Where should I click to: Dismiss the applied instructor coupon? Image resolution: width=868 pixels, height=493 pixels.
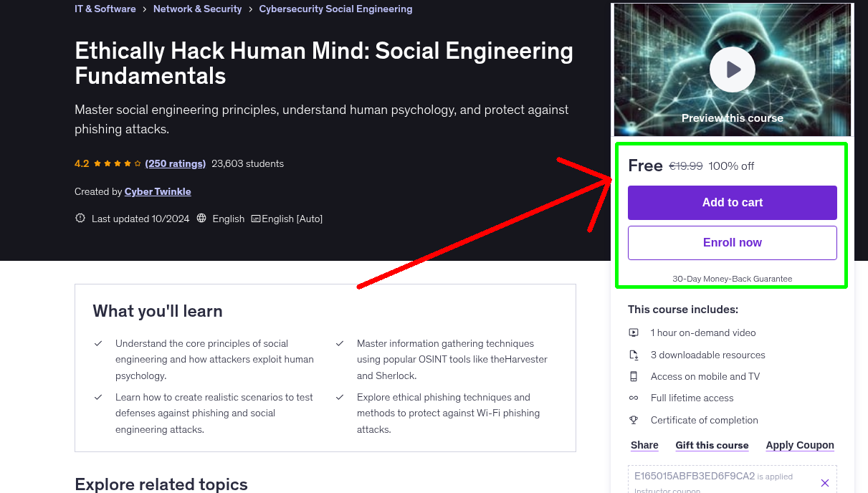pyautogui.click(x=824, y=482)
